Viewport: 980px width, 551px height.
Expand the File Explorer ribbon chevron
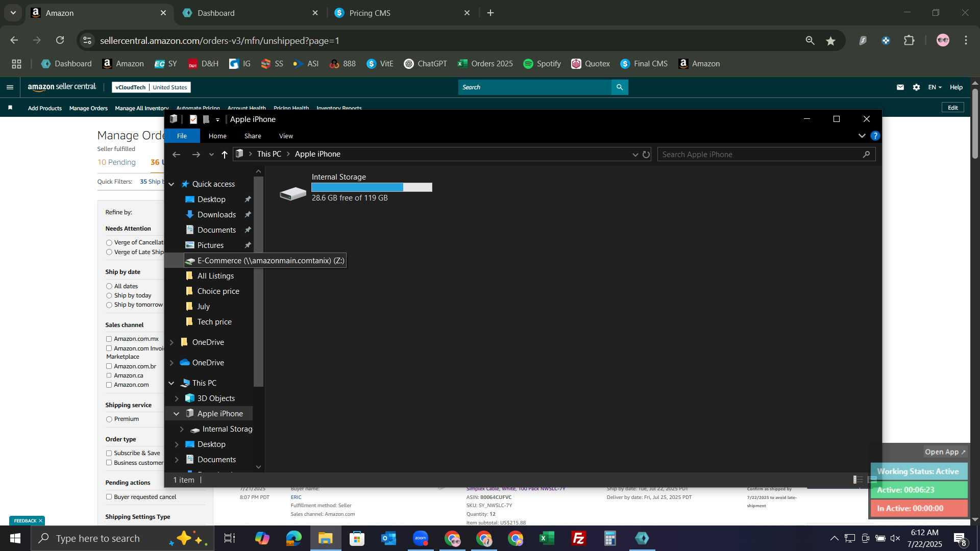tap(862, 136)
